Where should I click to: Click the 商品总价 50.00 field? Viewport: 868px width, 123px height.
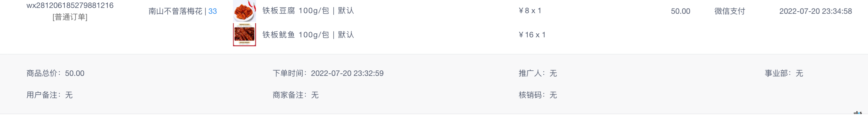tap(55, 73)
